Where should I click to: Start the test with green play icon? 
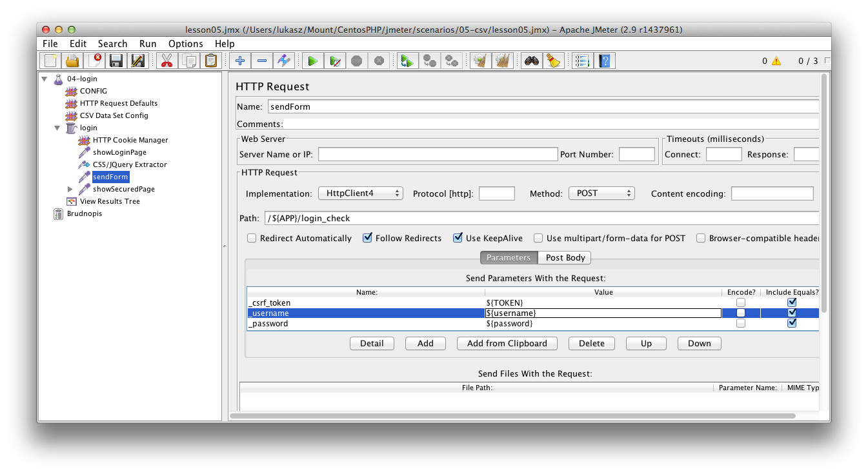312,61
